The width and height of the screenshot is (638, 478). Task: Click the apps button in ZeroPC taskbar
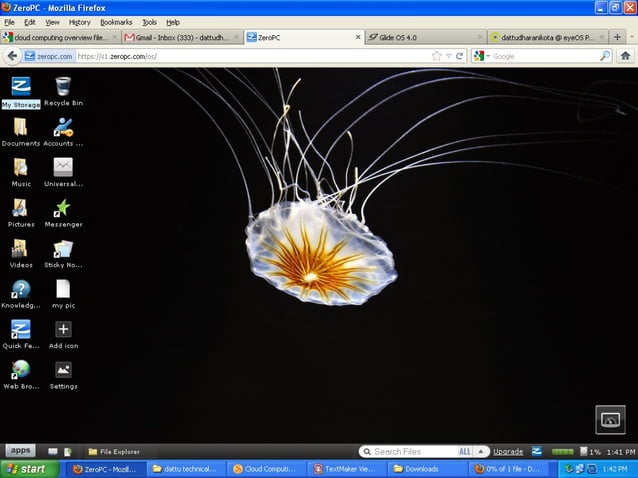click(x=21, y=451)
